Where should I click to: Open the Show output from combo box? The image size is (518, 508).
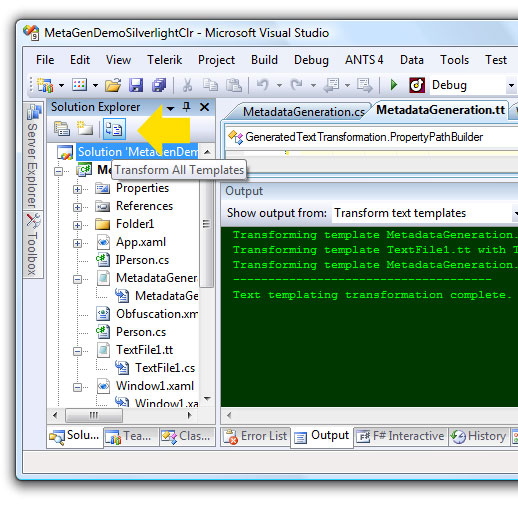point(425,213)
